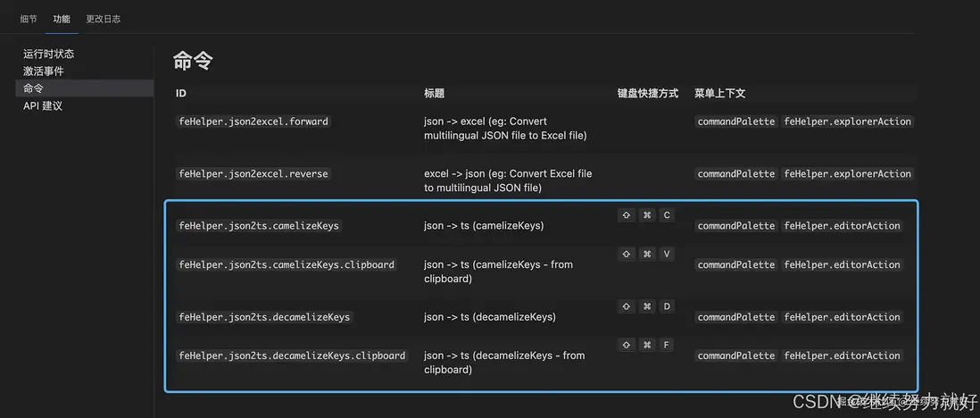
Task: Click the feHelper.json2ts.camelizeKeys command ID
Action: [259, 225]
